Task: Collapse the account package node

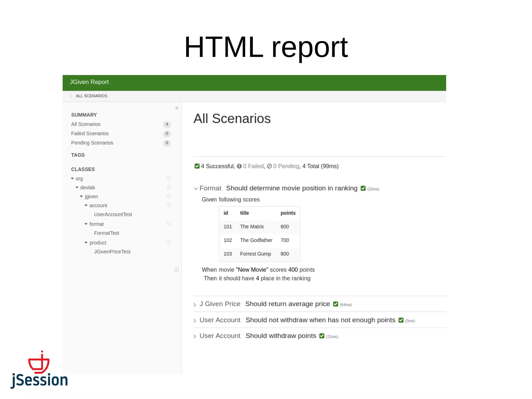Action: (x=86, y=205)
